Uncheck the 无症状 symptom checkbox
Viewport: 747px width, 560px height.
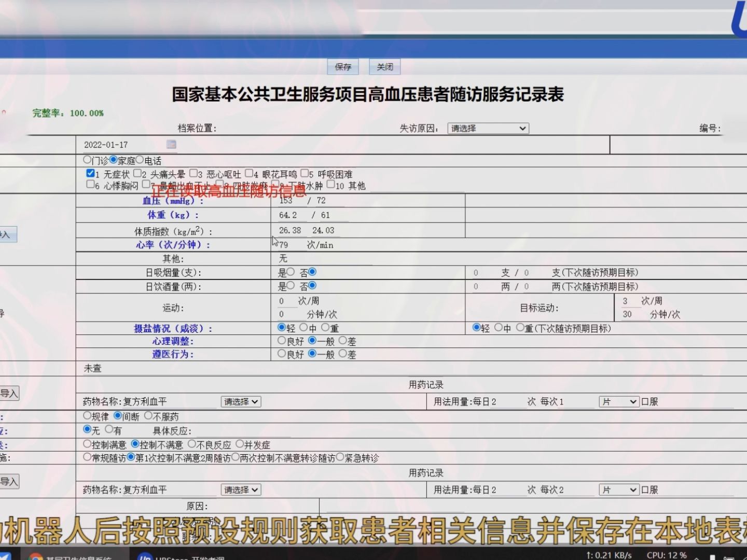point(90,173)
